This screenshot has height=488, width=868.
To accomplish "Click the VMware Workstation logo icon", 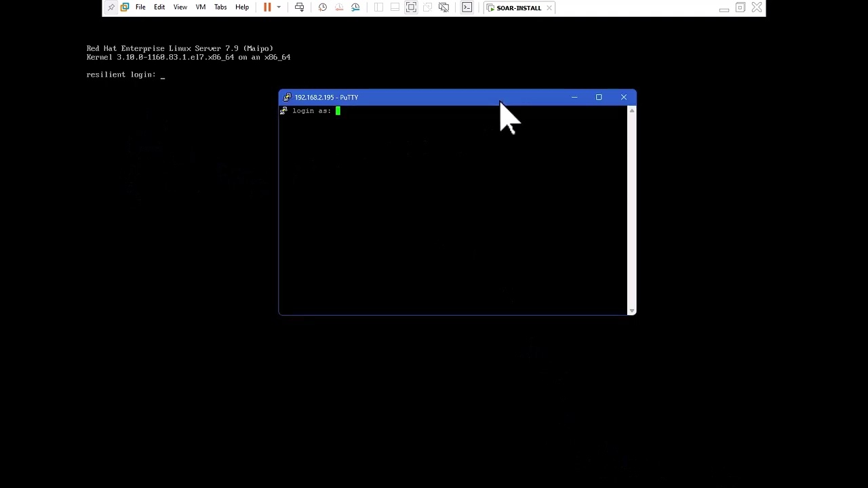I will click(125, 7).
